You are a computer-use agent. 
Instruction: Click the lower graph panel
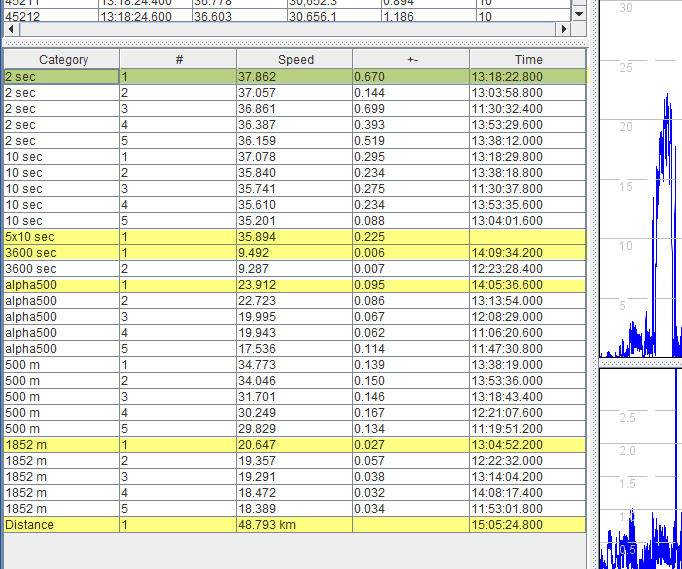point(640,467)
